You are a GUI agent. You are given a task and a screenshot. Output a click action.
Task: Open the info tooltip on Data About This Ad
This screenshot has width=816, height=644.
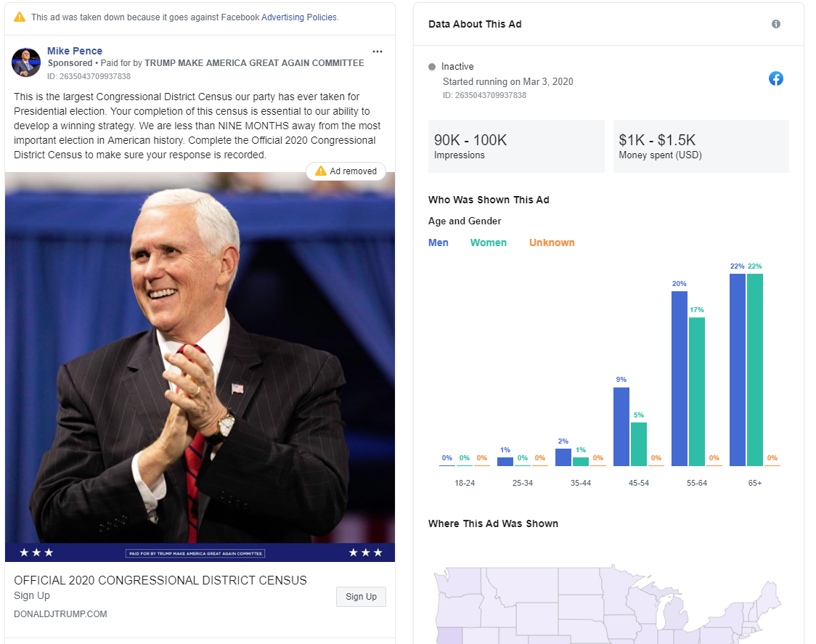[776, 24]
